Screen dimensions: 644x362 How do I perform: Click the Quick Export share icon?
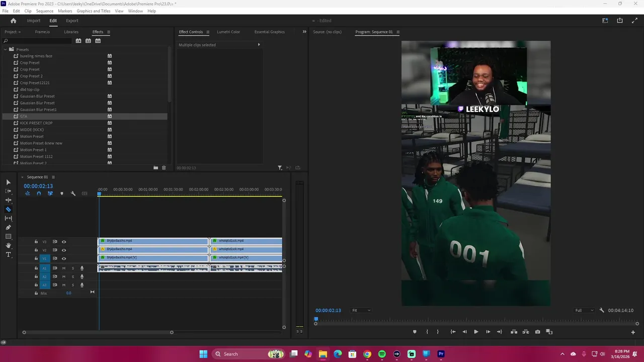tap(620, 21)
